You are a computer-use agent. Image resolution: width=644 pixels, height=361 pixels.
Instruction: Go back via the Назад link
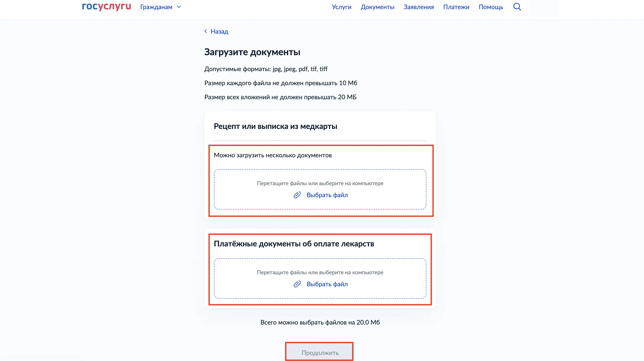click(219, 32)
